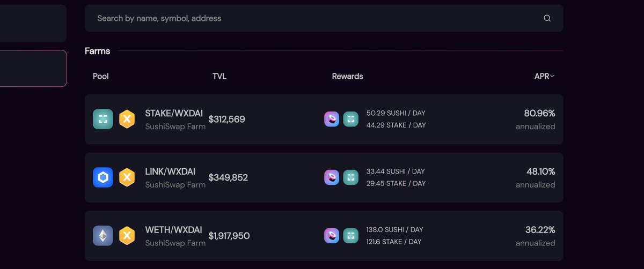Click the Rewards column header
The width and height of the screenshot is (644, 269).
[348, 76]
